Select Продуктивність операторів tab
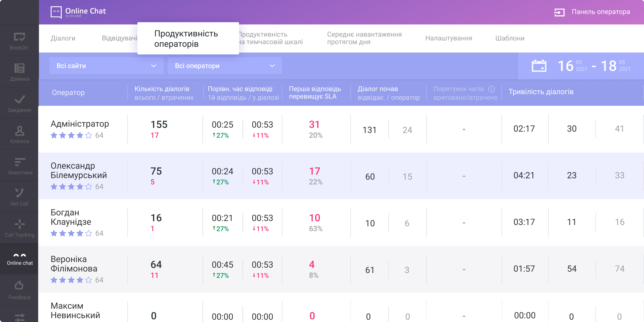The width and height of the screenshot is (644, 322). (188, 38)
